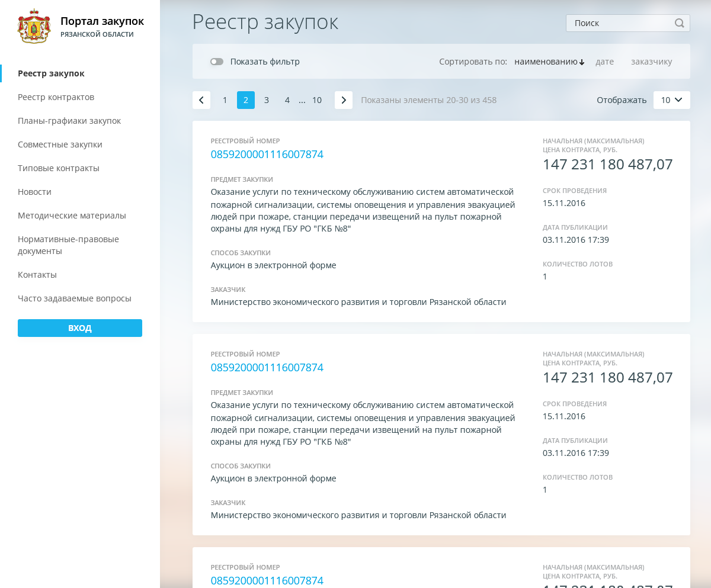Sort the list by дате
This screenshot has height=588, width=711.
coord(604,62)
